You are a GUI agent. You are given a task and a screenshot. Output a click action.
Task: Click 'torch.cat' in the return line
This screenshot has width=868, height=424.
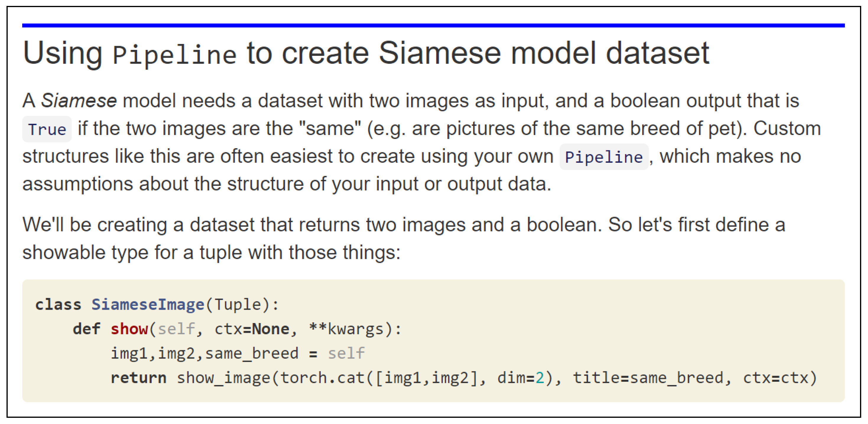pyautogui.click(x=322, y=378)
